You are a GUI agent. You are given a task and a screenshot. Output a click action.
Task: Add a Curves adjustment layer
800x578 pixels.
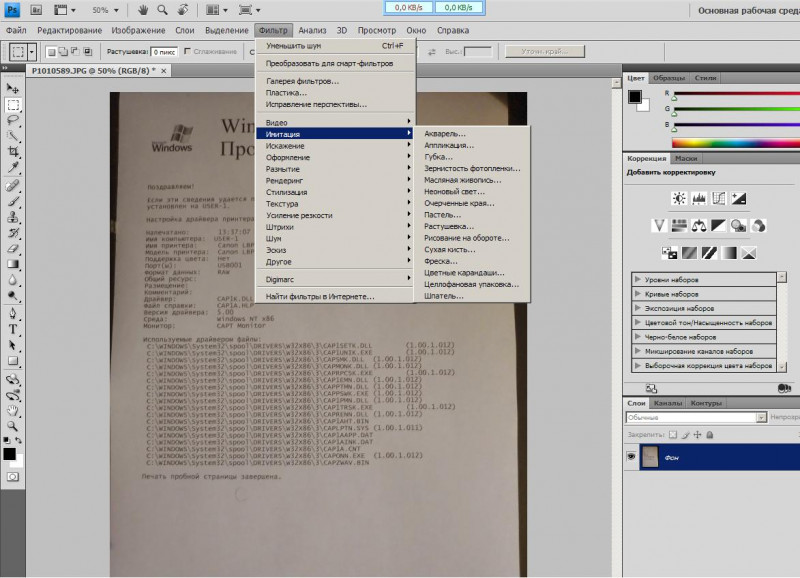(x=719, y=198)
